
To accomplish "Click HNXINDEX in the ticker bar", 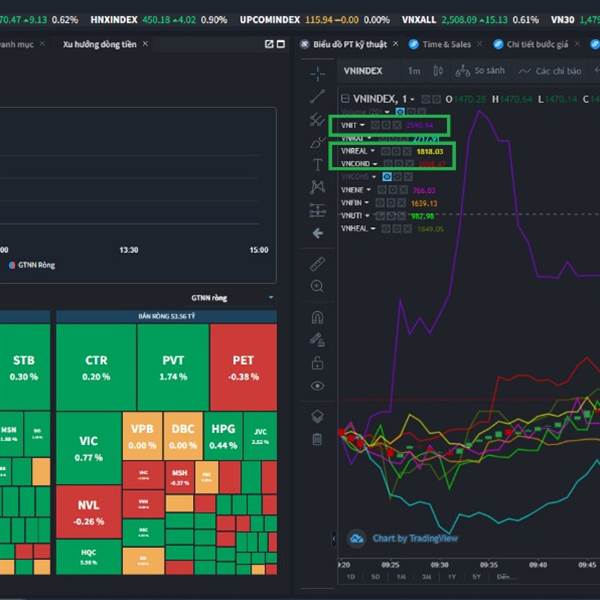I will click(114, 20).
